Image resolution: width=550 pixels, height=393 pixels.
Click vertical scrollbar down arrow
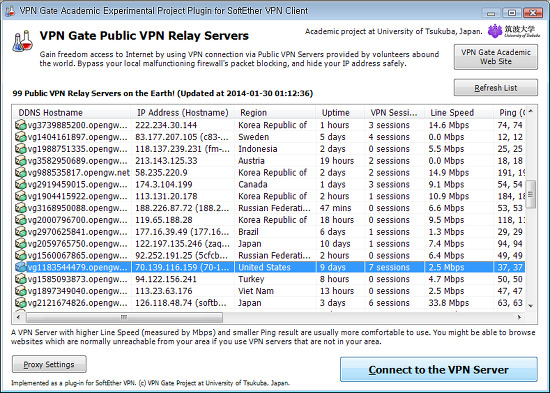coord(531,306)
